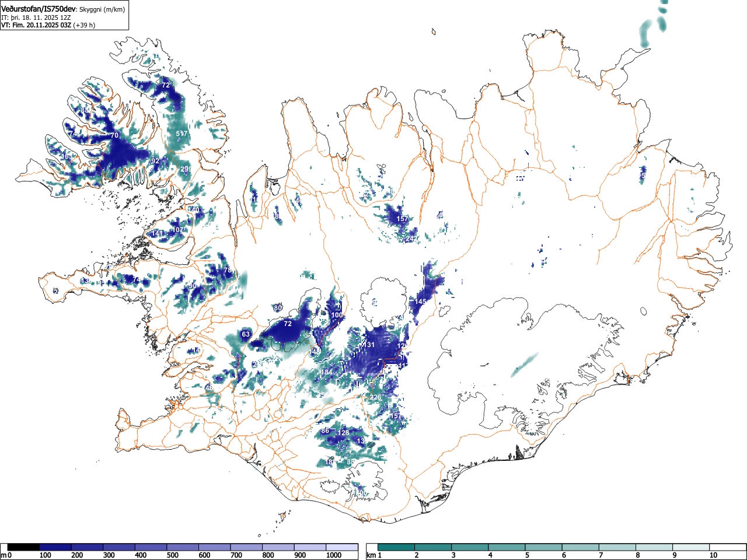Click the '70' value in the Westfjords

(x=114, y=135)
